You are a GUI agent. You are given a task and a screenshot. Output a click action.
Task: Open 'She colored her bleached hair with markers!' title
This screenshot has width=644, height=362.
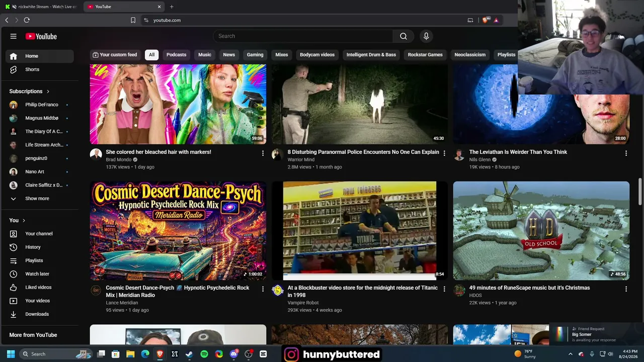tap(158, 152)
